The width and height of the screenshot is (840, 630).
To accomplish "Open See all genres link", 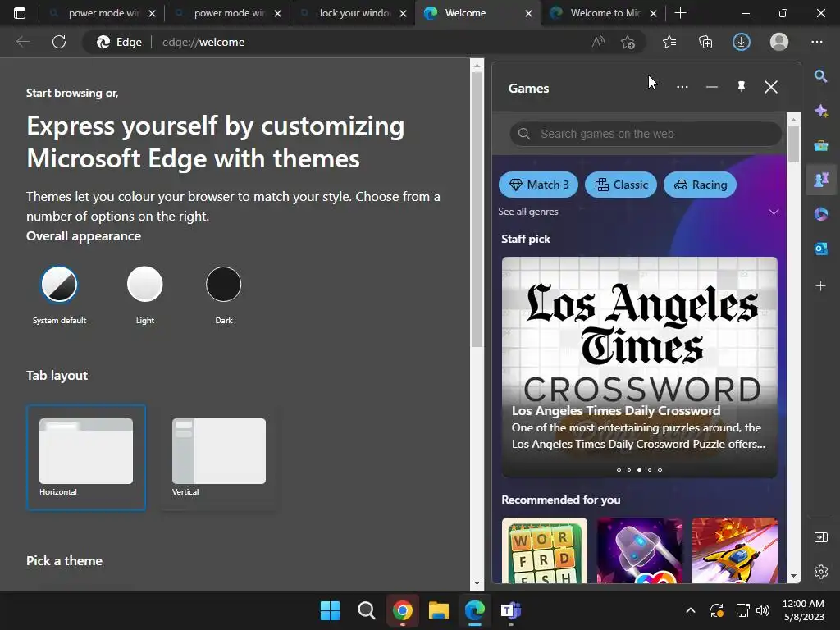I will click(528, 212).
